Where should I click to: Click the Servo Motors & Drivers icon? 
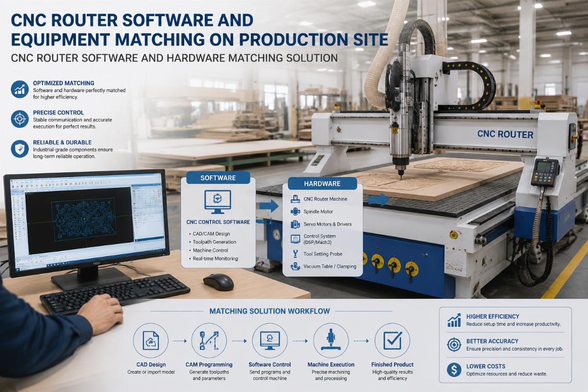tap(294, 224)
